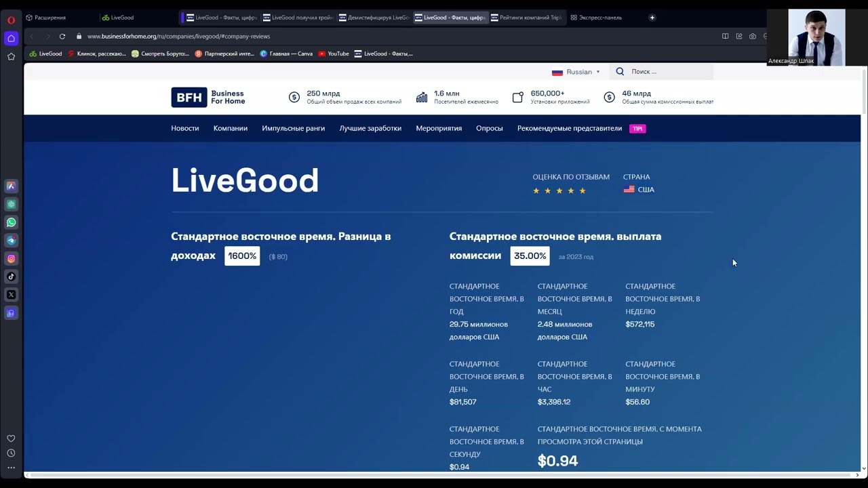Take a snapshot with the camera icon
Viewport: 868px width, 488px height.
[x=753, y=36]
